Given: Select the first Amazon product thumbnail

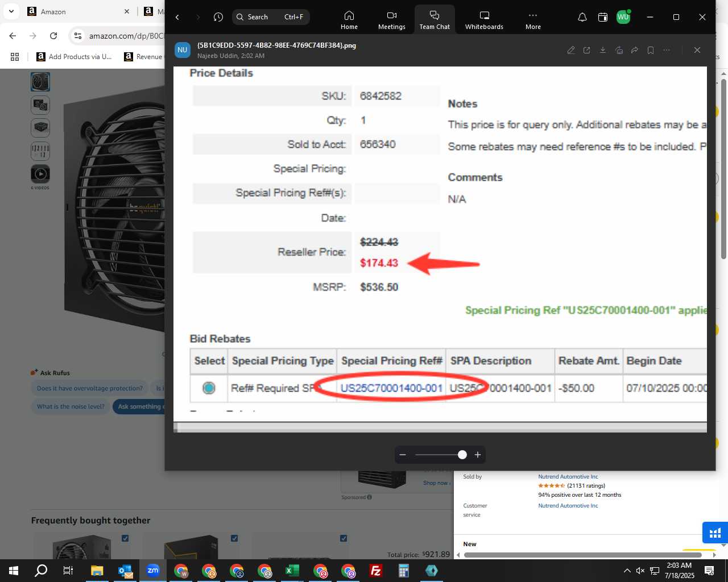Looking at the screenshot, I should [40, 82].
